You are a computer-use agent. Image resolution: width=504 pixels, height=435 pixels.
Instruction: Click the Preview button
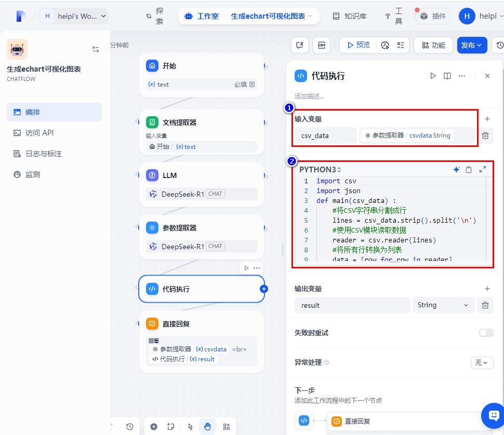(357, 45)
